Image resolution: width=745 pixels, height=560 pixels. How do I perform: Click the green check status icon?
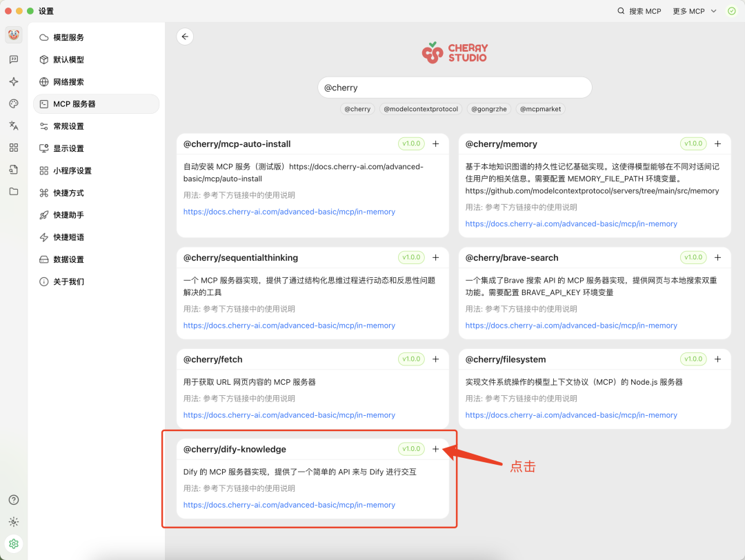tap(732, 11)
